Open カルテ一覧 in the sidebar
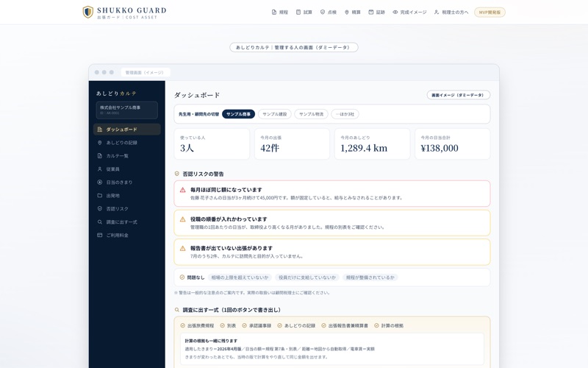Screen dimensions: 588x368 tap(126, 156)
